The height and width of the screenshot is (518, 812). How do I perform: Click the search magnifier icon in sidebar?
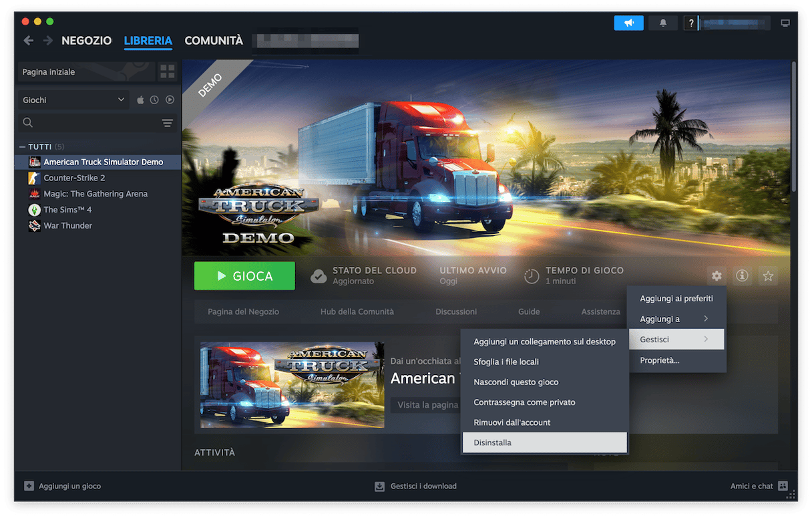click(28, 123)
